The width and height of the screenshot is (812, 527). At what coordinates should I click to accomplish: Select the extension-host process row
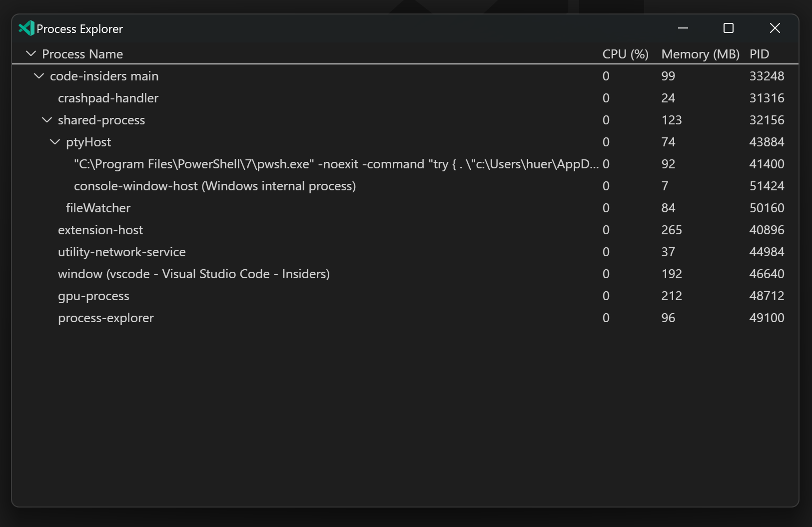pos(100,230)
